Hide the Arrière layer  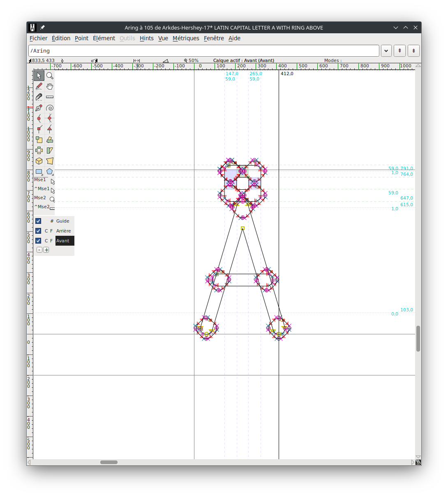38,231
